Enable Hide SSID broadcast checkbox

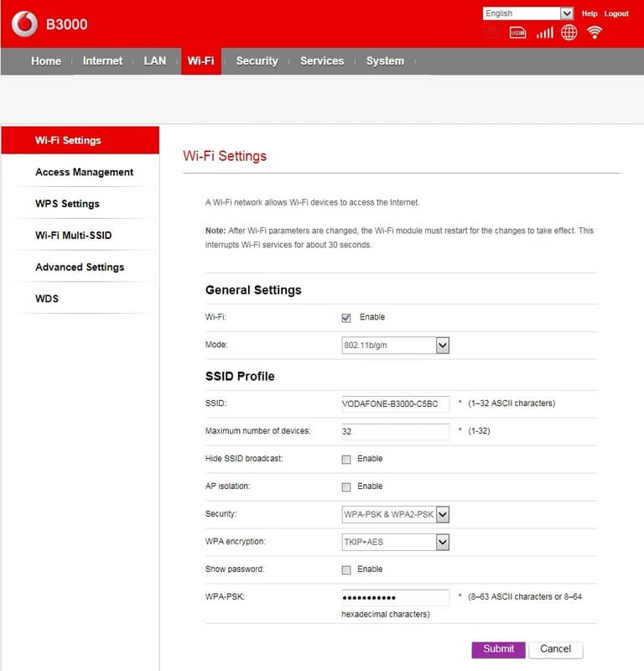tap(346, 460)
